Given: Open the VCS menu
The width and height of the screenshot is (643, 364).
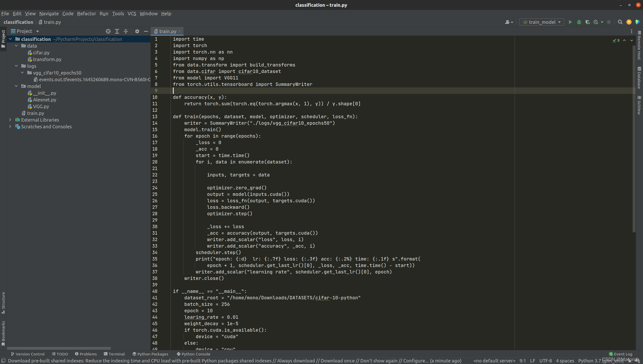Looking at the screenshot, I should 132,14.
